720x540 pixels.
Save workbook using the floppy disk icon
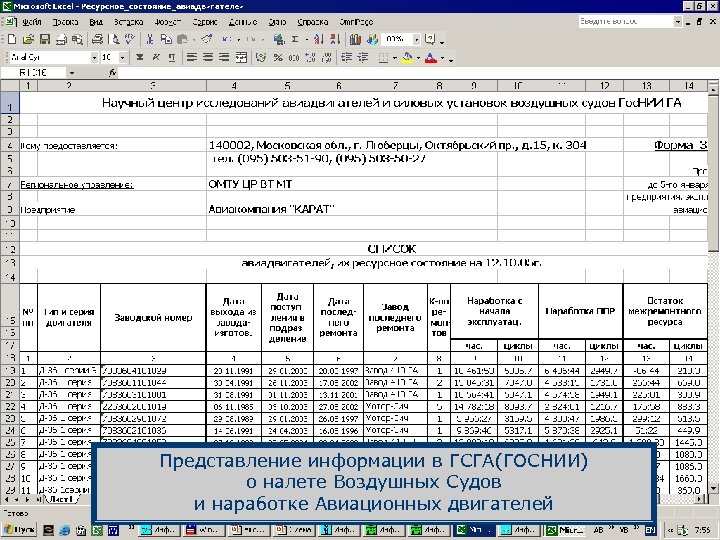tap(45, 39)
